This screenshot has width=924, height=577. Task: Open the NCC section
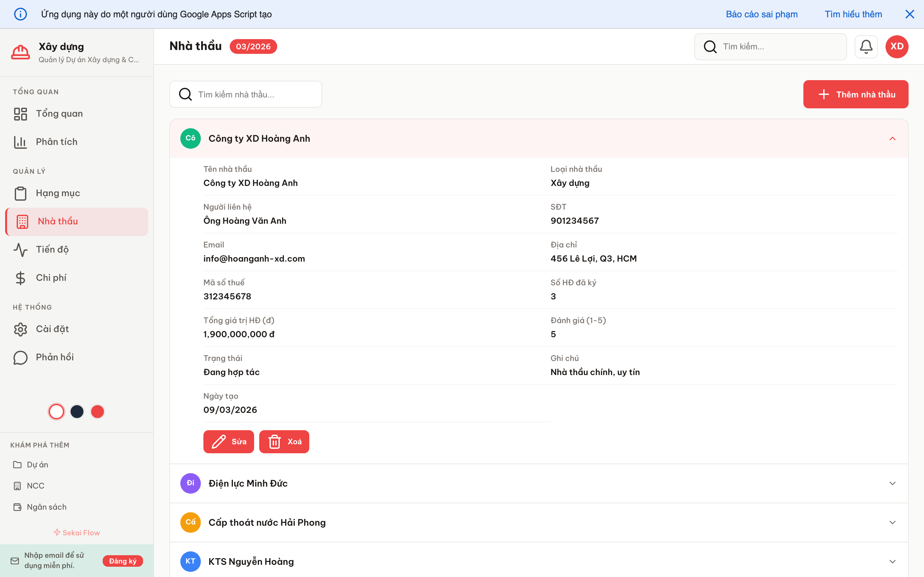(35, 485)
